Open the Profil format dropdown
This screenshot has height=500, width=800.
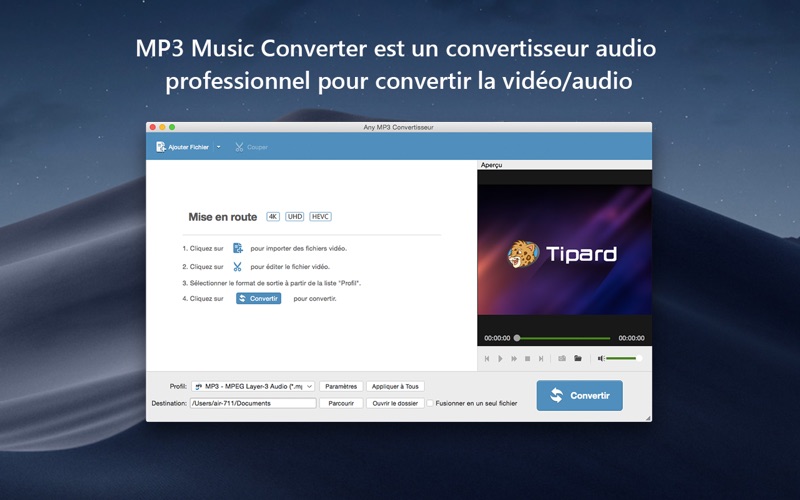pyautogui.click(x=253, y=386)
